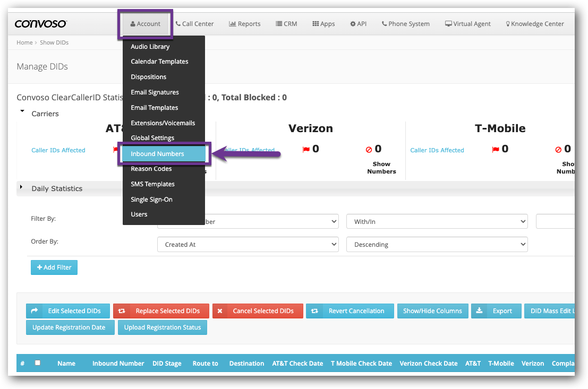Open the Call Center menu

(x=194, y=23)
